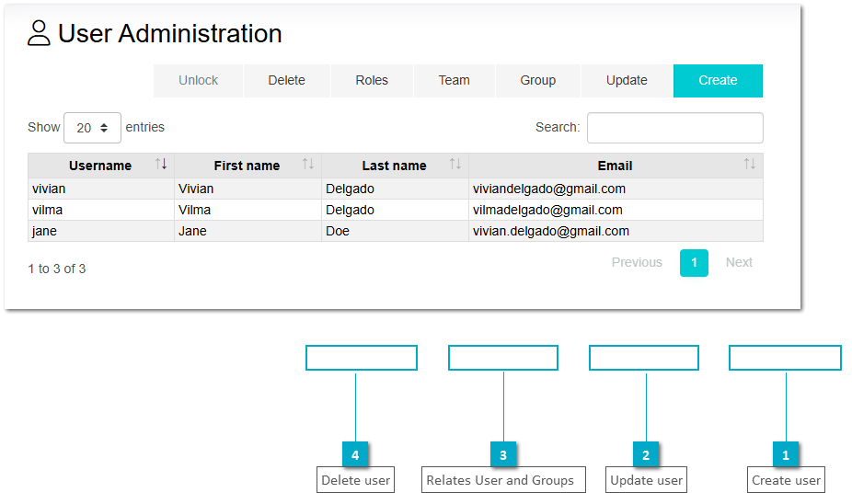Click the Unlock button
The width and height of the screenshot is (852, 504).
pyautogui.click(x=199, y=80)
